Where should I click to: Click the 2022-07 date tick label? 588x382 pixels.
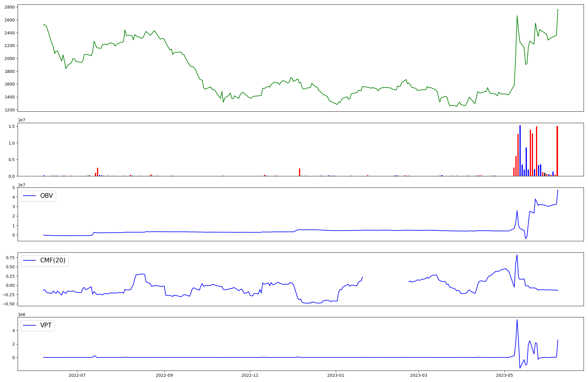coord(77,375)
